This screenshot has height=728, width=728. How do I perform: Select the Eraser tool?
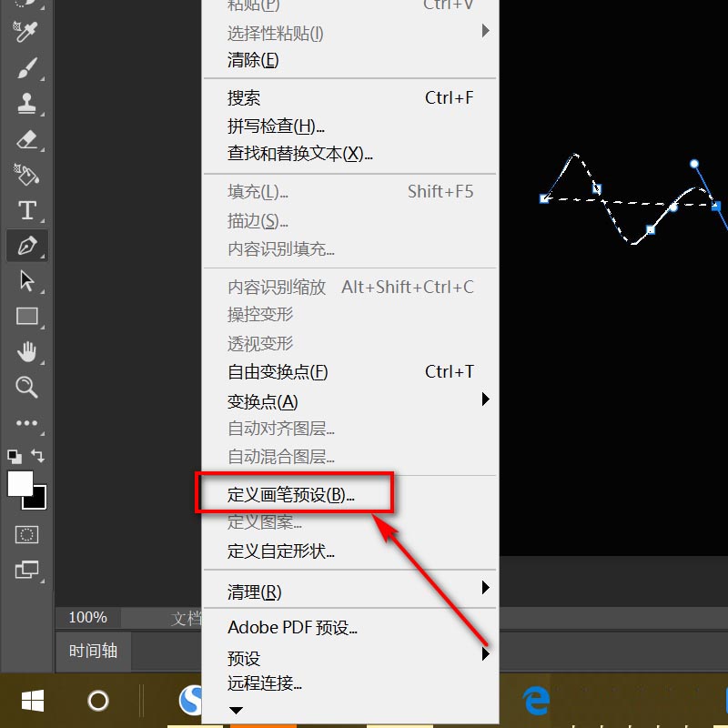click(26, 139)
